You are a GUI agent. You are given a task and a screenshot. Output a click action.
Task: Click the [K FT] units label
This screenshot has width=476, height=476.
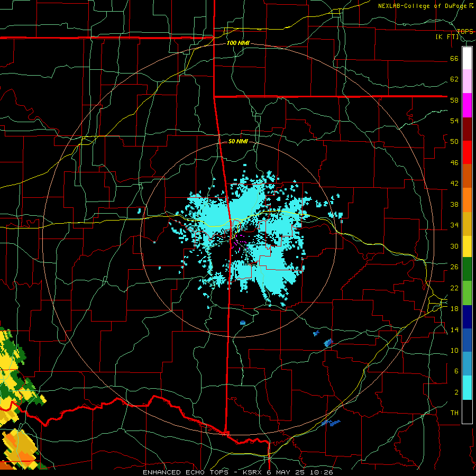447,37
